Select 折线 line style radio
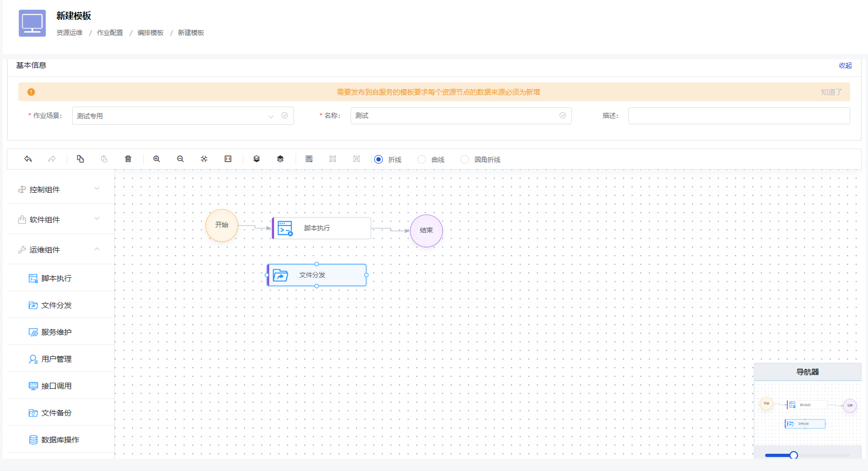The width and height of the screenshot is (868, 471). tap(379, 159)
